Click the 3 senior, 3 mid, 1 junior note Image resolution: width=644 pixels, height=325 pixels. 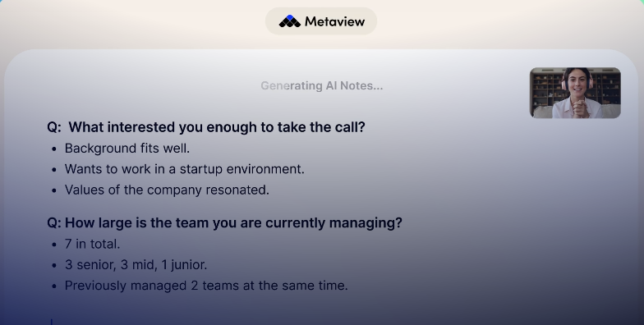(136, 264)
